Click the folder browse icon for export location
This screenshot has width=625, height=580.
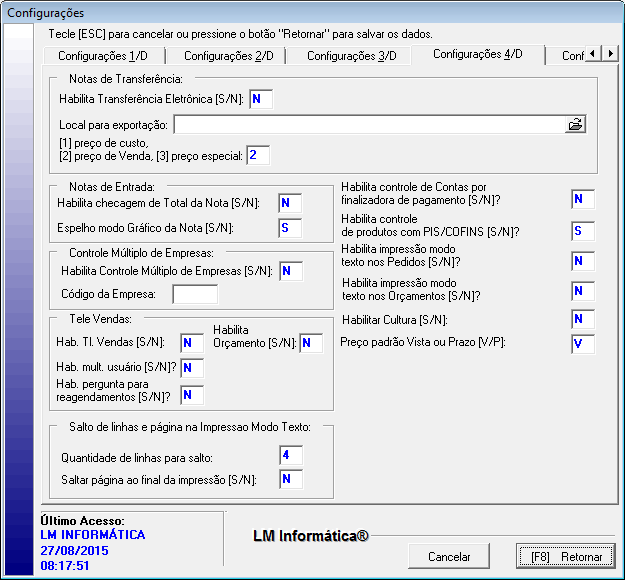pos(575,125)
